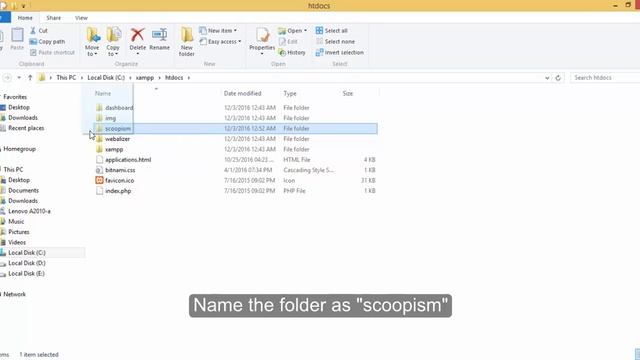This screenshot has width=640, height=360.
Task: Click This PC in address bar
Action: (66, 78)
